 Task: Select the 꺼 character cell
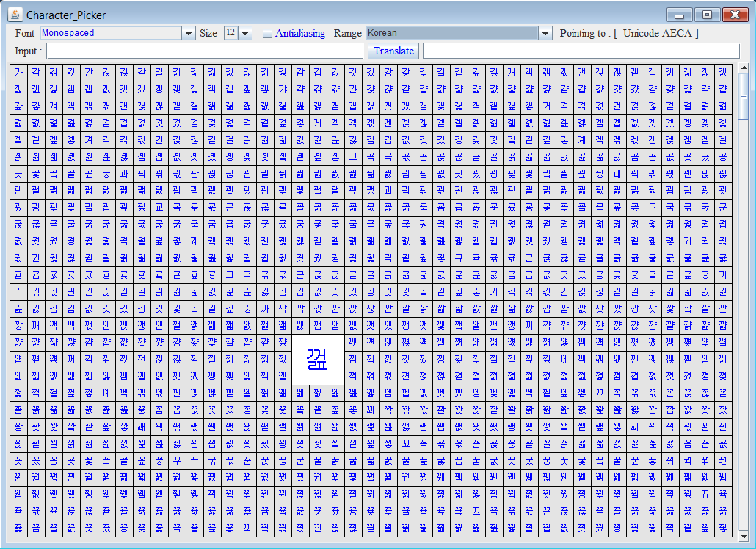coord(71,359)
